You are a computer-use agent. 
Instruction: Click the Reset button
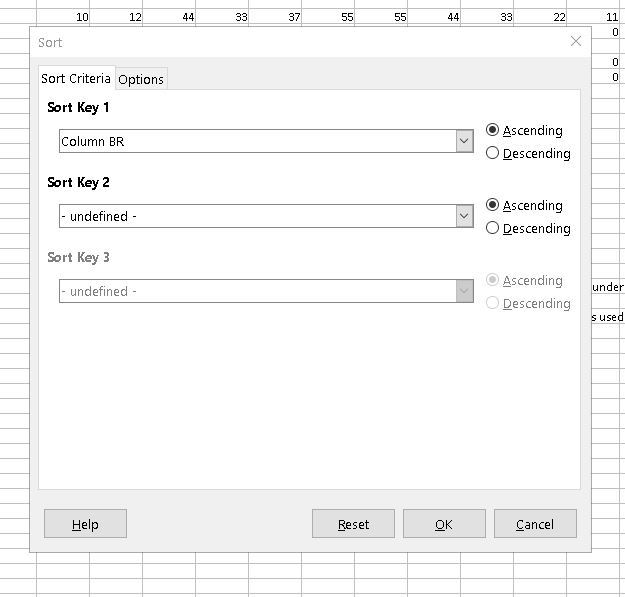[x=353, y=524]
